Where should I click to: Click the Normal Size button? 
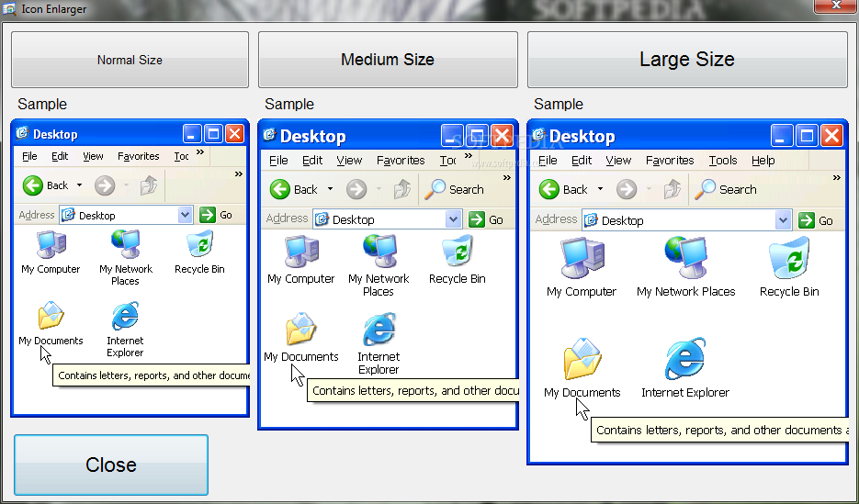point(130,60)
